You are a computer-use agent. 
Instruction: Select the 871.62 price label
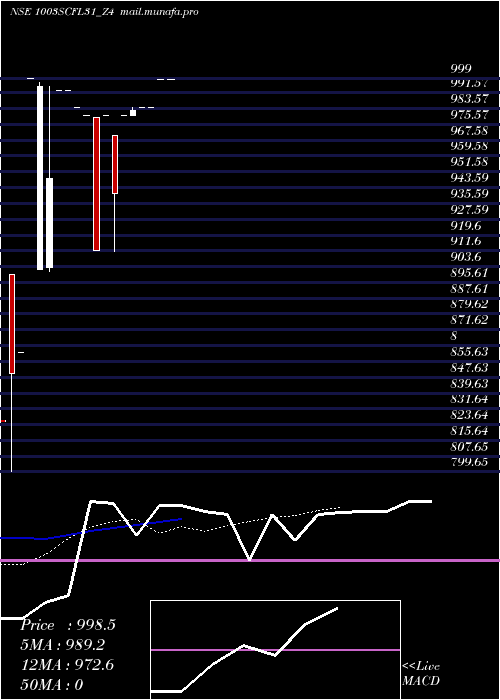coord(469,320)
